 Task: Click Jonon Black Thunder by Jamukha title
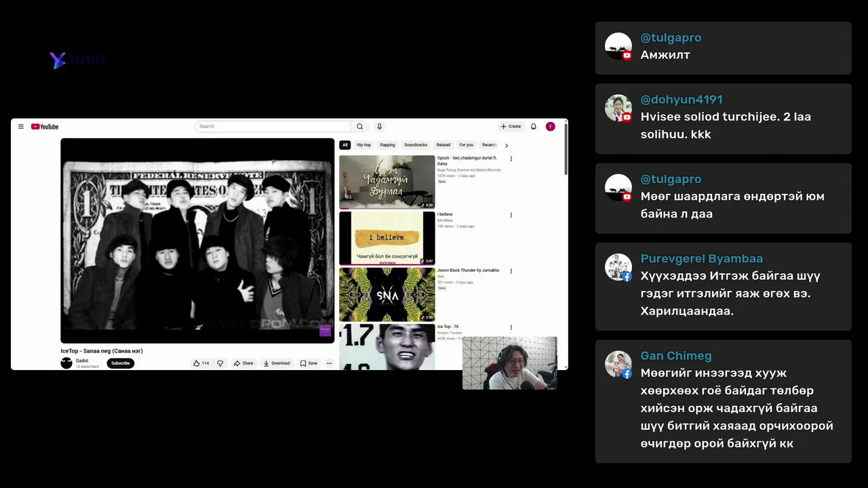[468, 270]
